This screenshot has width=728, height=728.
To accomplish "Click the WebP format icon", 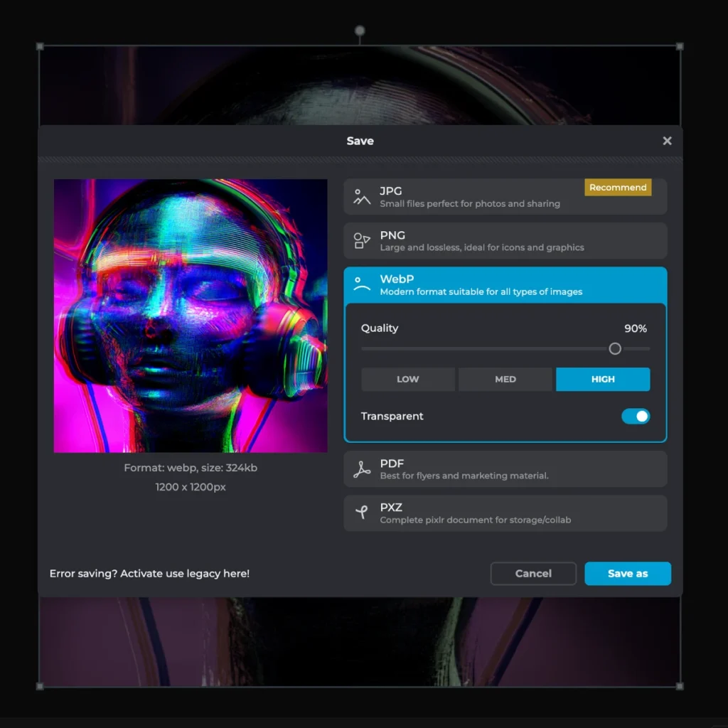I will point(362,285).
